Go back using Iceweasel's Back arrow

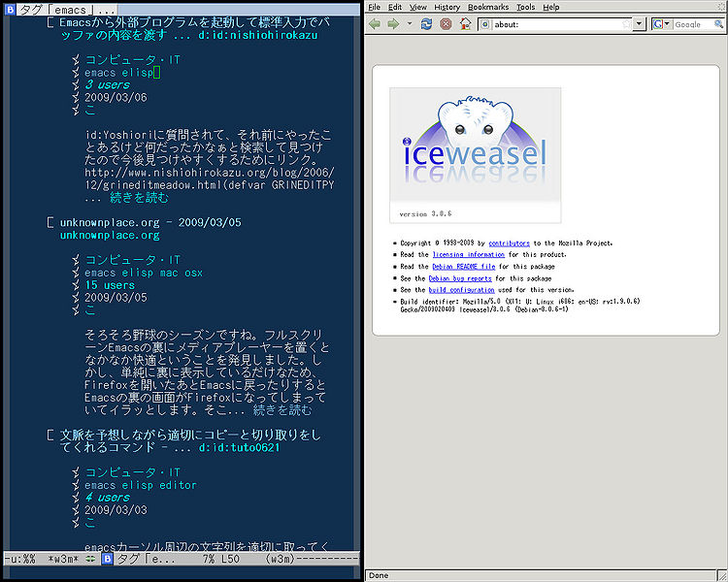coord(375,24)
